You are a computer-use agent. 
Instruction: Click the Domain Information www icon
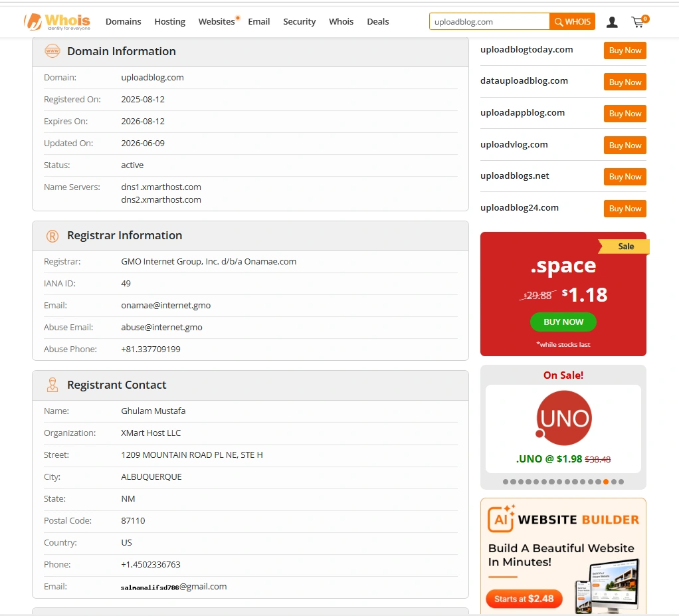click(x=52, y=51)
